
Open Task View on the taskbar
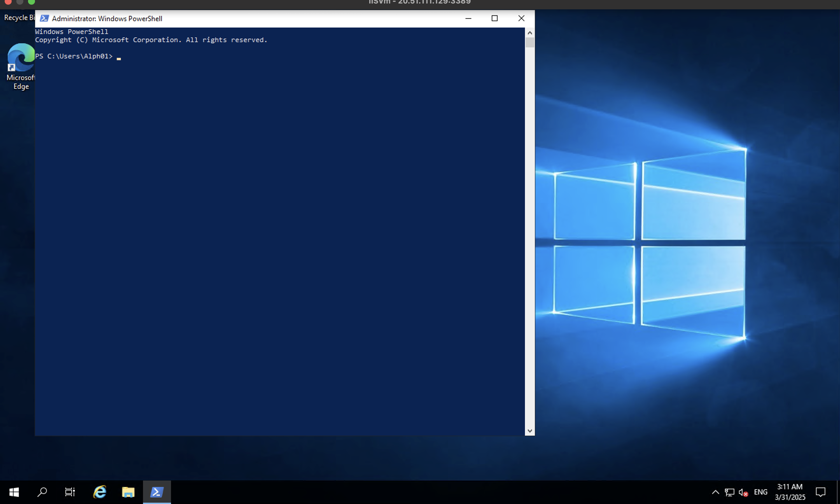[70, 492]
